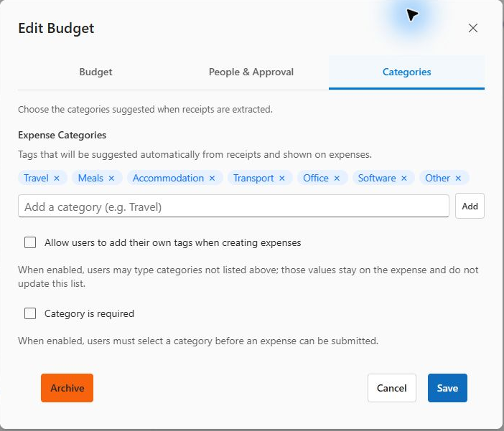This screenshot has width=504, height=431.
Task: Enable allowing users to add own tags
Action: click(x=30, y=242)
